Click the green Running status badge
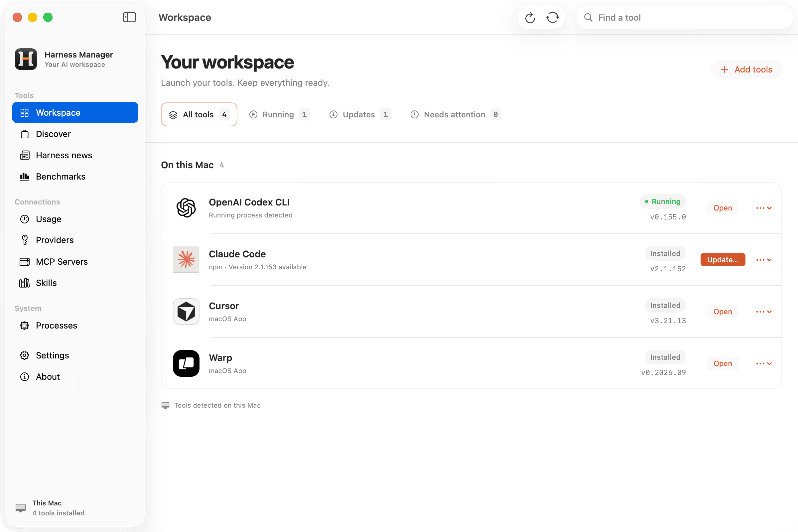798x532 pixels. click(663, 201)
